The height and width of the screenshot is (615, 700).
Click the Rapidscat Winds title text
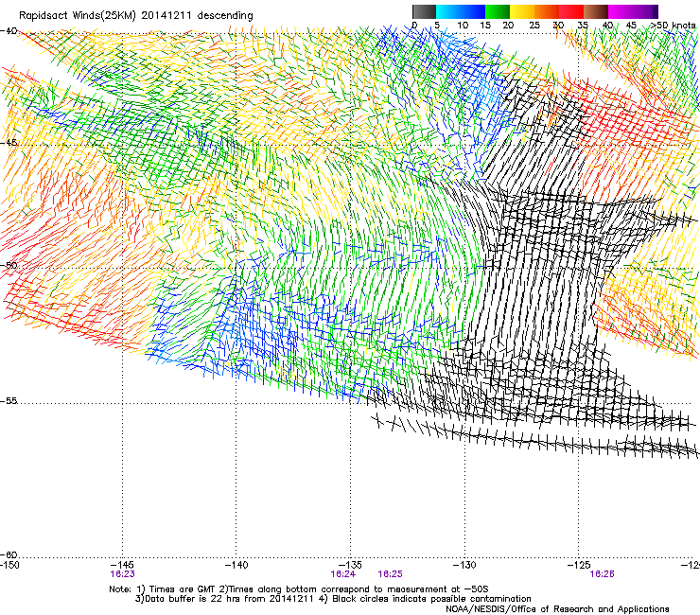tap(135, 16)
